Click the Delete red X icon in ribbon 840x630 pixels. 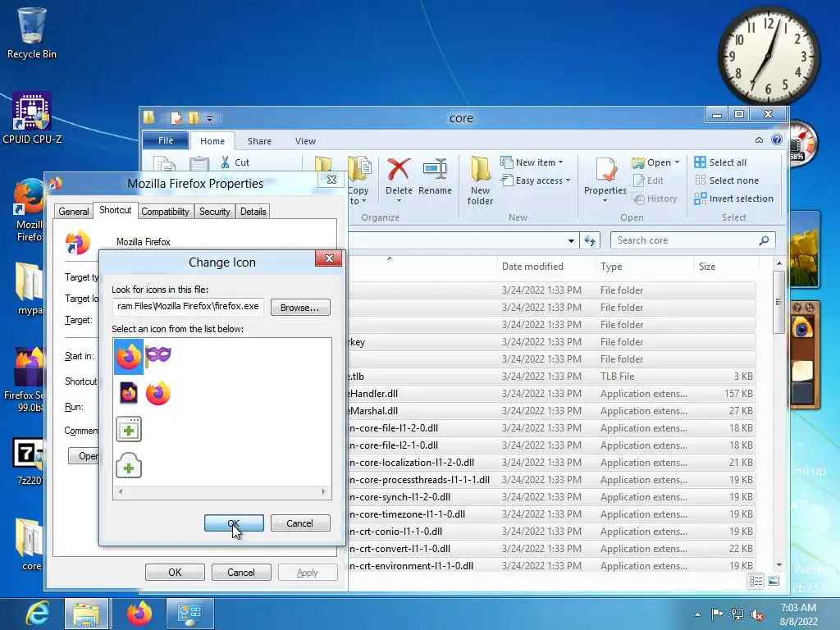399,169
